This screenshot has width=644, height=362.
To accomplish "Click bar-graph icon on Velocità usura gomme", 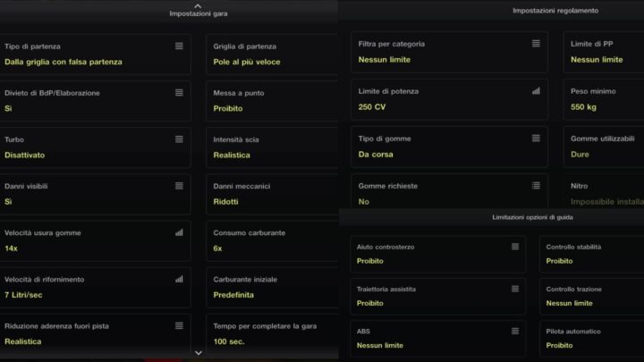I will (x=179, y=232).
